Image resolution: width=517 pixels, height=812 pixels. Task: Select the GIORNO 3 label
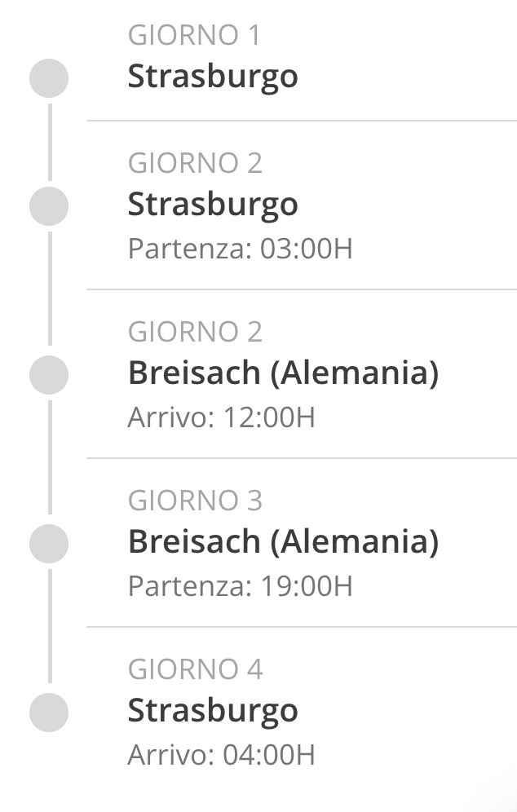pyautogui.click(x=195, y=501)
